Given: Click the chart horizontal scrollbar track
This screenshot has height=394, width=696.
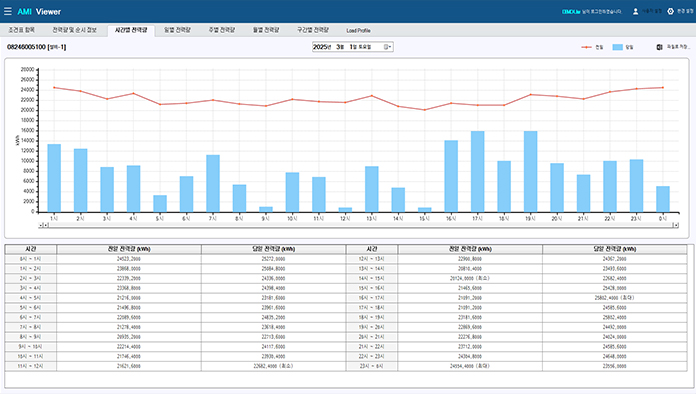Looking at the screenshot, I should coord(360,225).
